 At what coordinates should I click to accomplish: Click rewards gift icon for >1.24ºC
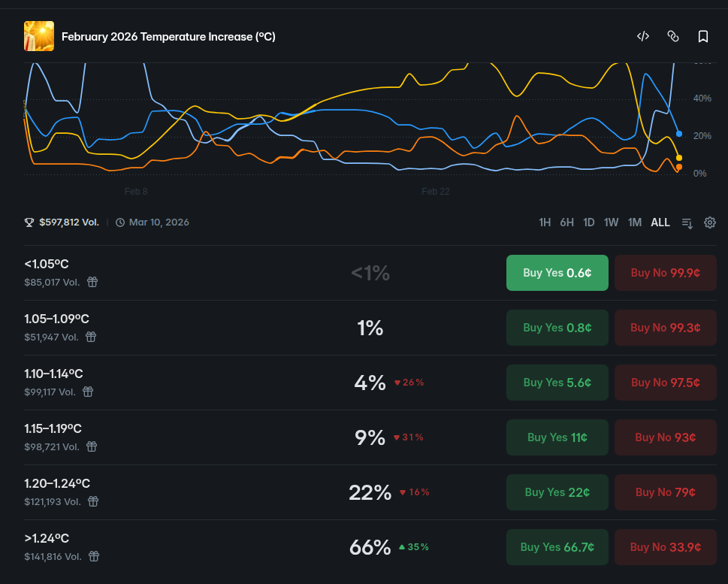click(94, 556)
